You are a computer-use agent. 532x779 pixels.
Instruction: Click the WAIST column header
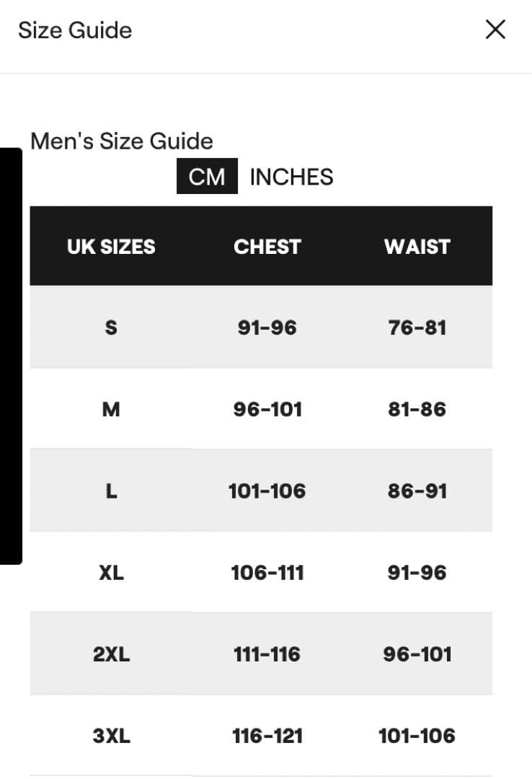[x=417, y=247]
